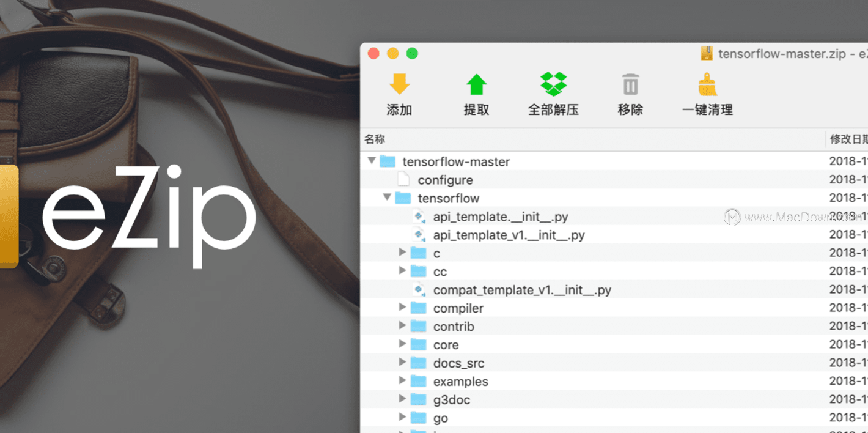Select the "core" folder name
The width and height of the screenshot is (868, 433).
pyautogui.click(x=446, y=345)
